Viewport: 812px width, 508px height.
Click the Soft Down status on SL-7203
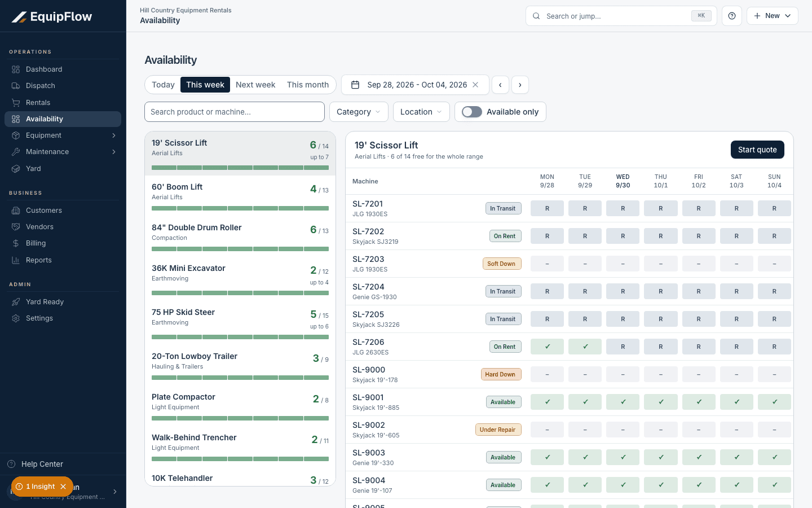pyautogui.click(x=501, y=264)
